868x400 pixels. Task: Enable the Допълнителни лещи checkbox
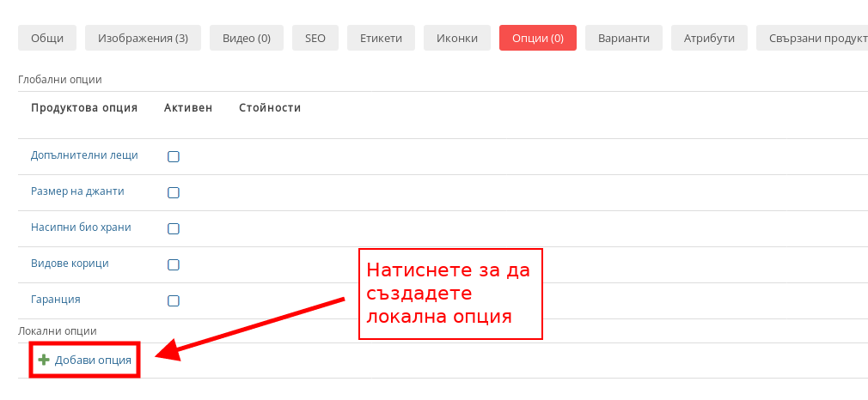click(173, 156)
